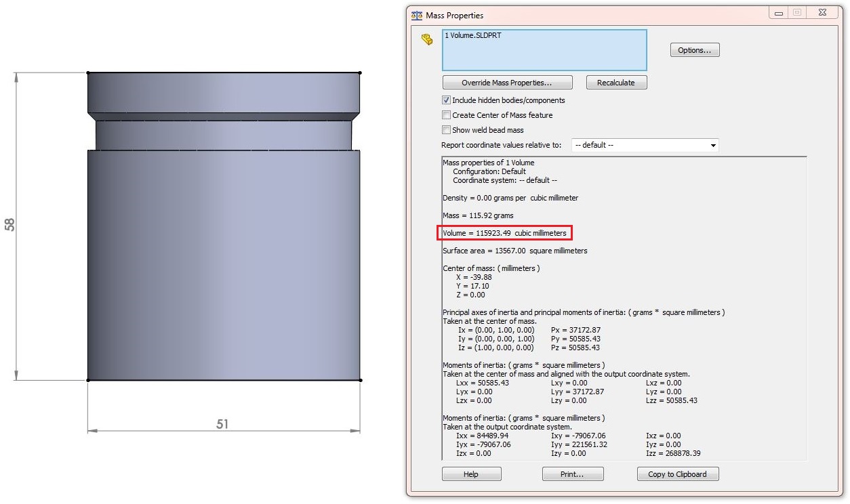Image resolution: width=850 pixels, height=504 pixels.
Task: Click the yellow part icon beside the selection box
Action: (x=426, y=39)
